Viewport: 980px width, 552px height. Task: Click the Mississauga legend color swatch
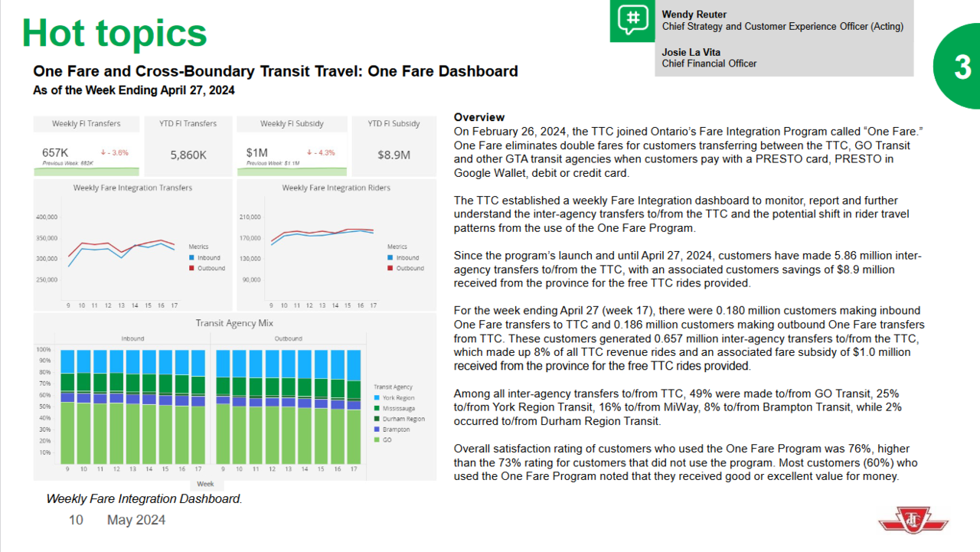coord(376,409)
